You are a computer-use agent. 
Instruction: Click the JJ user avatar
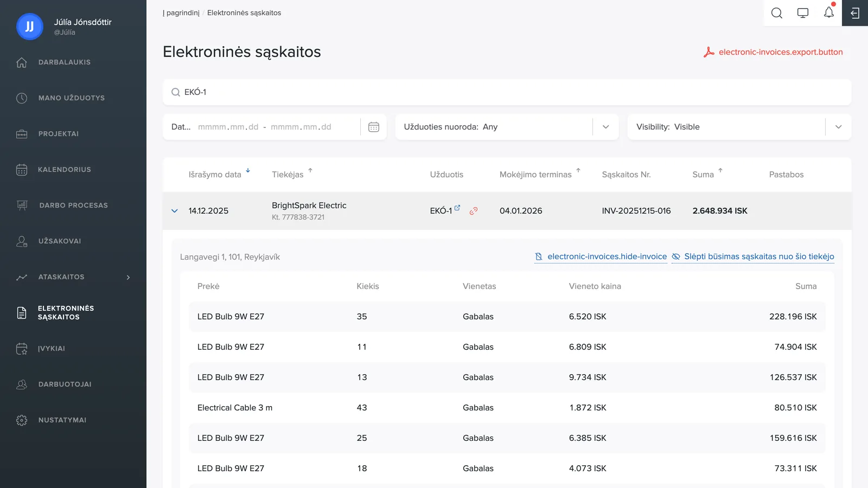(x=30, y=27)
